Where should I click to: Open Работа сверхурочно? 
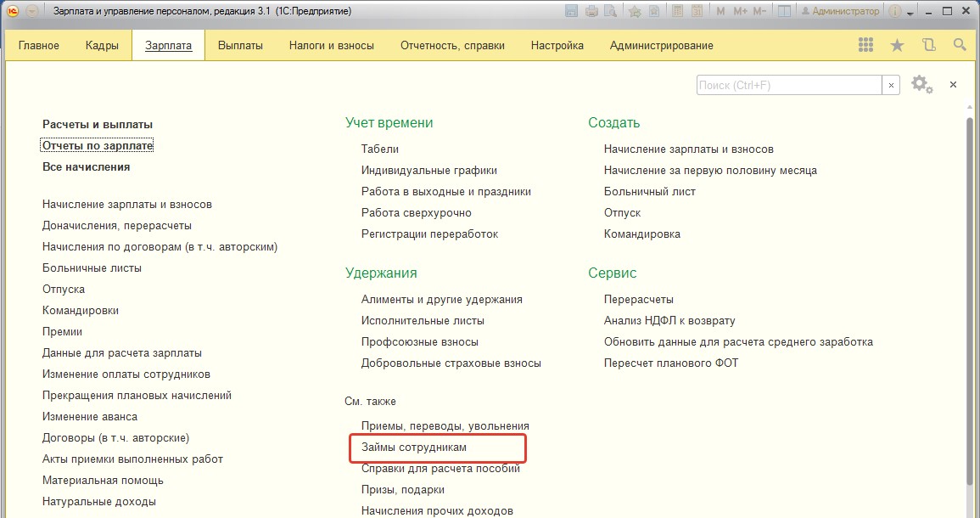pyautogui.click(x=417, y=213)
